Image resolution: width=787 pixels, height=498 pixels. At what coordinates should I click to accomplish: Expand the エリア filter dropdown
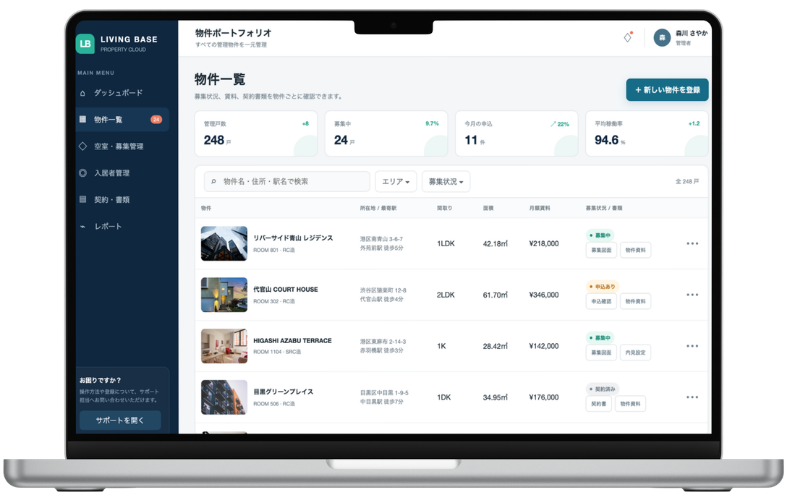396,182
